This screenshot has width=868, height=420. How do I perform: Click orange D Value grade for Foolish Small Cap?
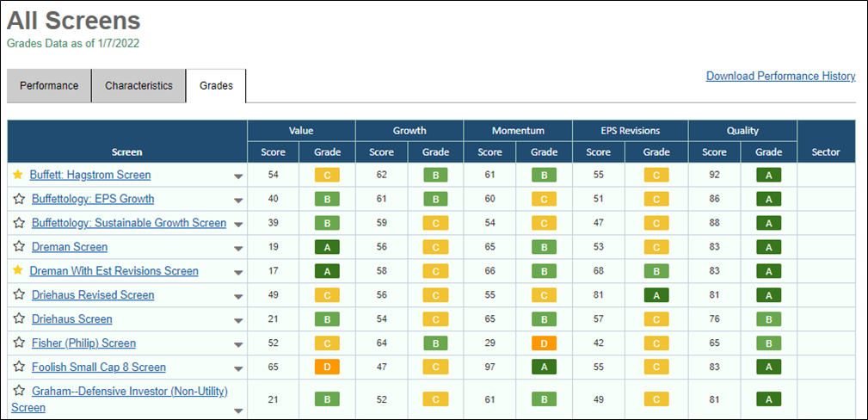[327, 367]
